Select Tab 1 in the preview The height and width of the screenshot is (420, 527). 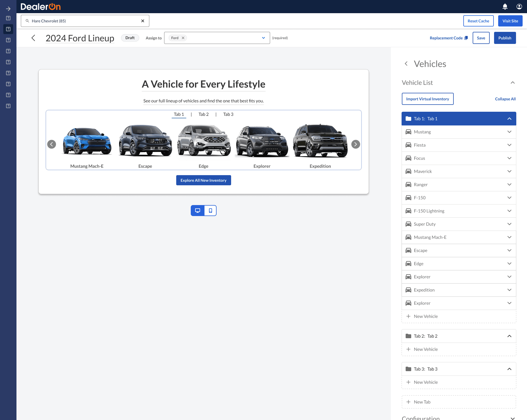(179, 114)
